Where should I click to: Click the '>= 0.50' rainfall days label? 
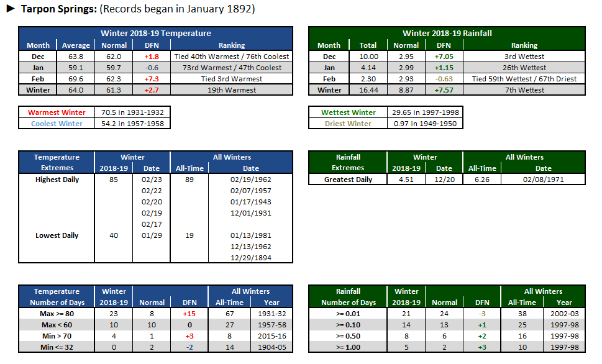[349, 336]
